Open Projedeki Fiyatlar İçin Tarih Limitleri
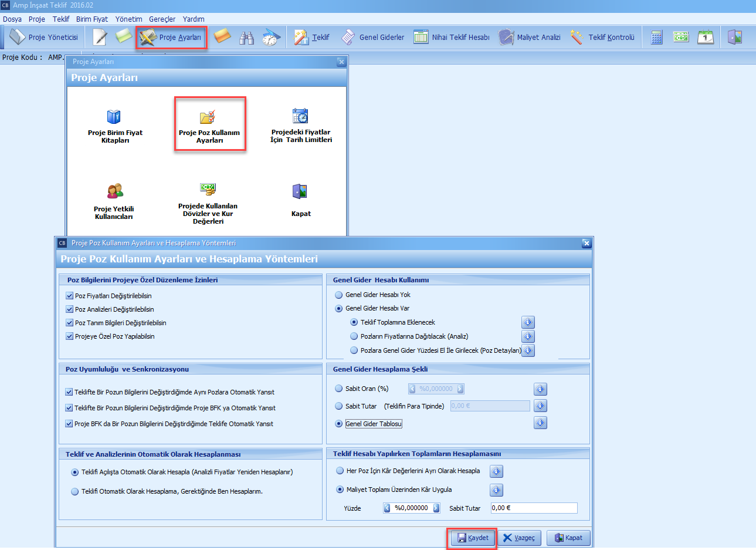 pyautogui.click(x=301, y=126)
